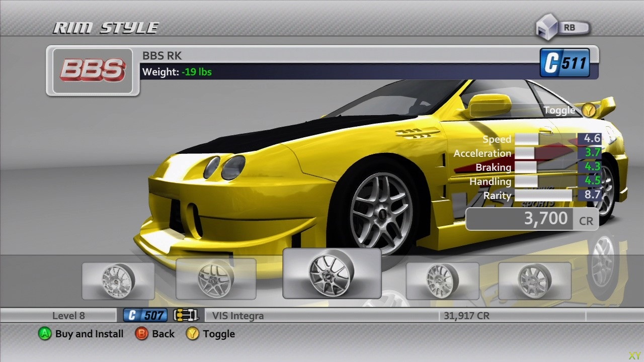This screenshot has height=362, width=644.
Task: Select the fifth rim thumbnail on the right
Action: click(x=534, y=281)
